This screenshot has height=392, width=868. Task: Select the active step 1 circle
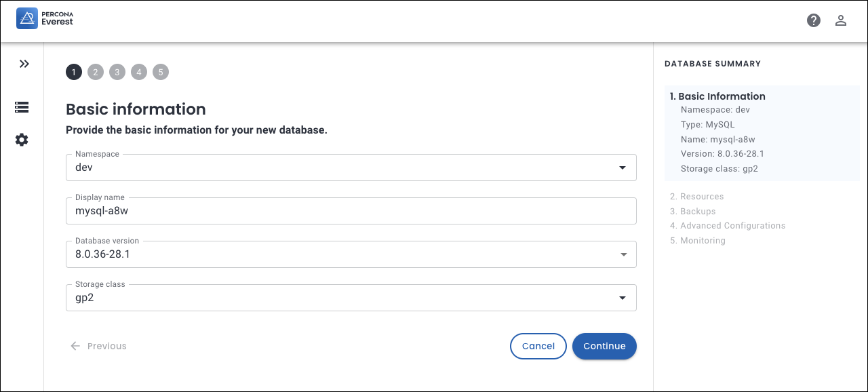click(x=74, y=72)
